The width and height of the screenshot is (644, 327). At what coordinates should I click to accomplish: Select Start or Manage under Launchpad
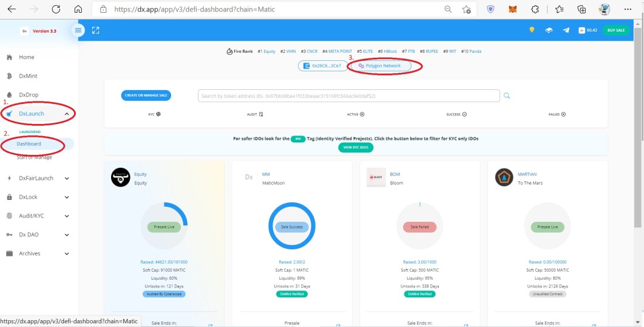pyautogui.click(x=35, y=157)
